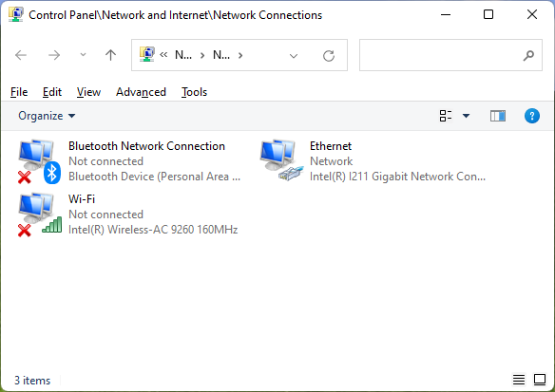The image size is (555, 392).
Task: Open the Advanced menu
Action: click(141, 92)
